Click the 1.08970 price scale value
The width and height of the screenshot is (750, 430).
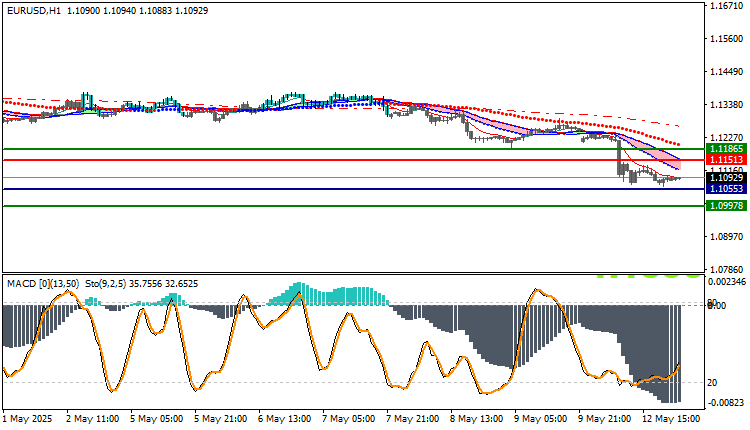pos(727,237)
